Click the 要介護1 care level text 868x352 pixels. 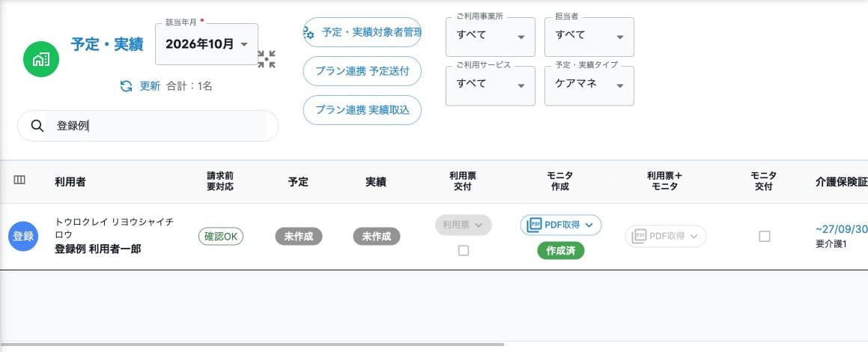(x=831, y=243)
